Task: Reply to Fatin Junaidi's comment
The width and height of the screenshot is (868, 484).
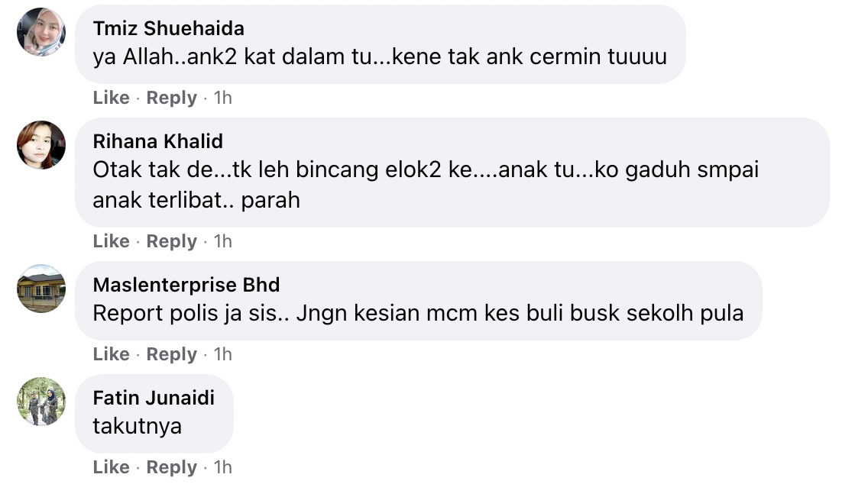Action: 171,467
